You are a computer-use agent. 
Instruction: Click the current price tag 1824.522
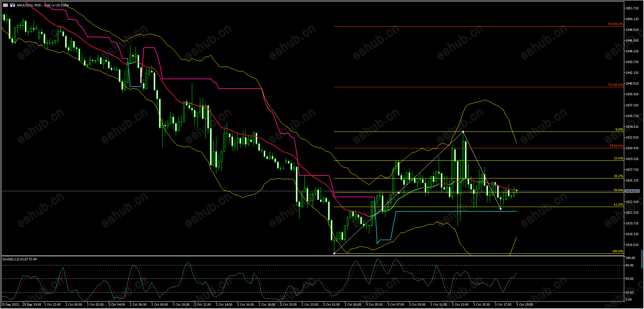click(632, 191)
